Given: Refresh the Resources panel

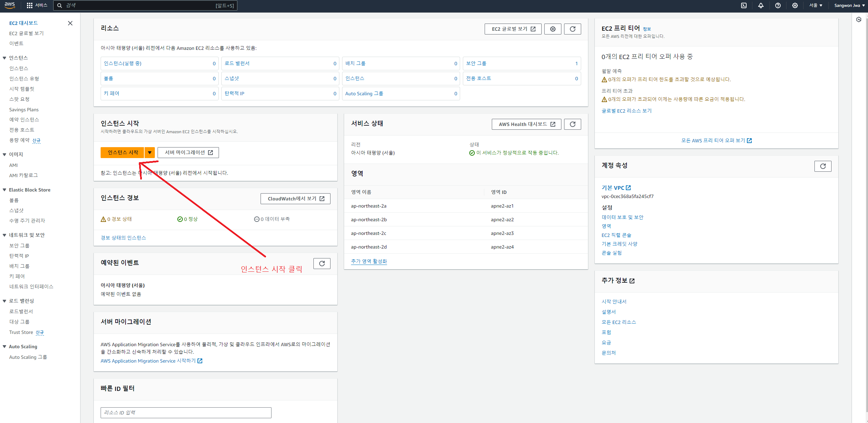Looking at the screenshot, I should (573, 29).
